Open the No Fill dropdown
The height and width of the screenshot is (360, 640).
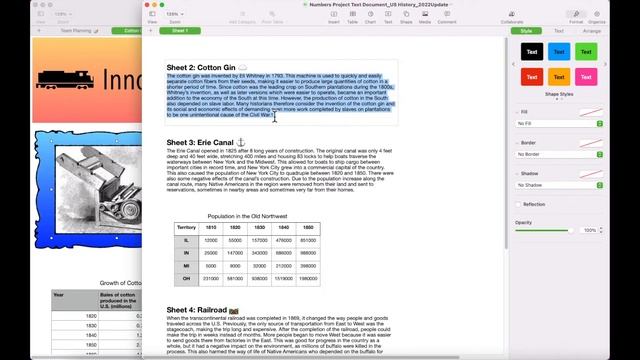coord(559,123)
